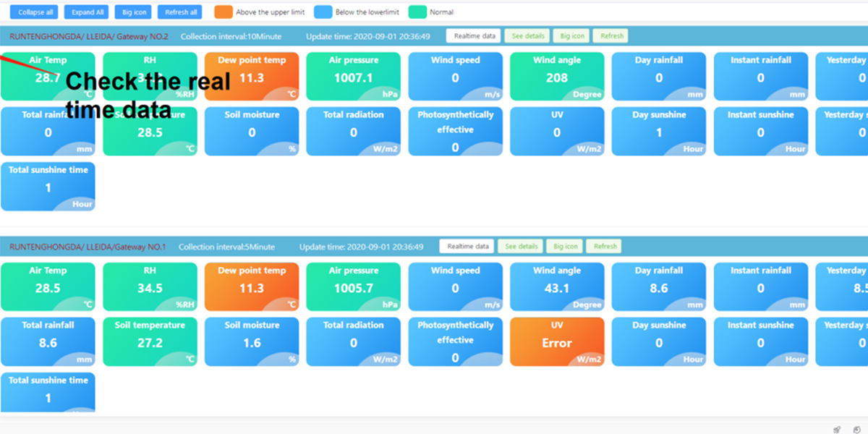Image resolution: width=868 pixels, height=434 pixels.
Task: Select the UV Error tile in Gateway NO.1
Action: click(x=557, y=341)
